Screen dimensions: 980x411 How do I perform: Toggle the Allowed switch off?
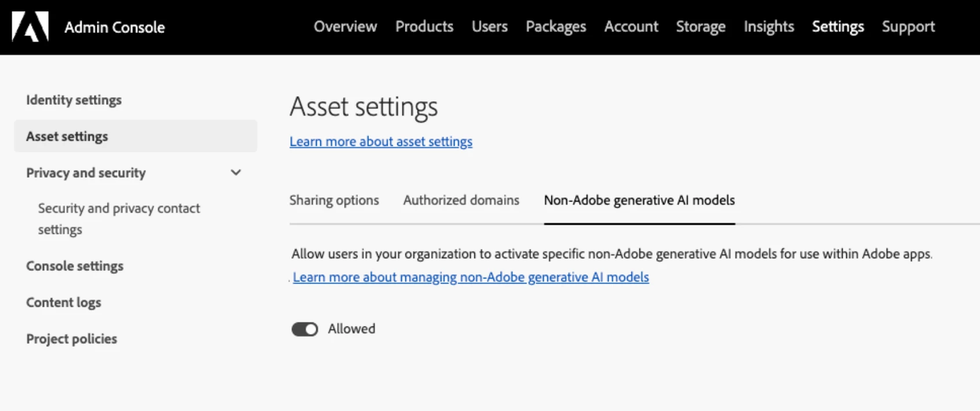pyautogui.click(x=305, y=329)
